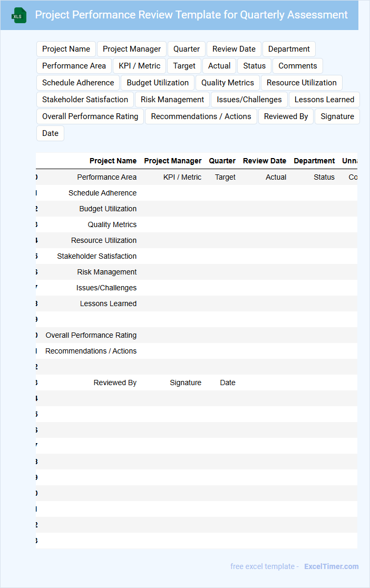Select the Issues/Challenges table cell

point(106,288)
